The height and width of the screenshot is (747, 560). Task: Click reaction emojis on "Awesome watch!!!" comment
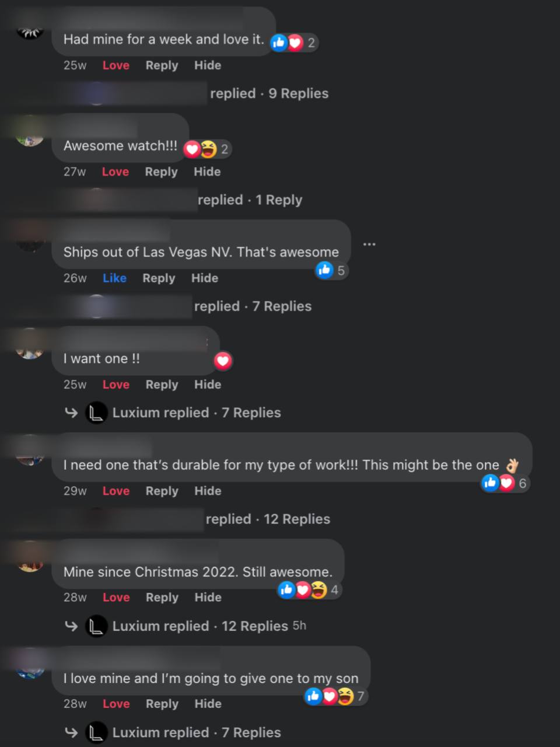click(x=207, y=149)
